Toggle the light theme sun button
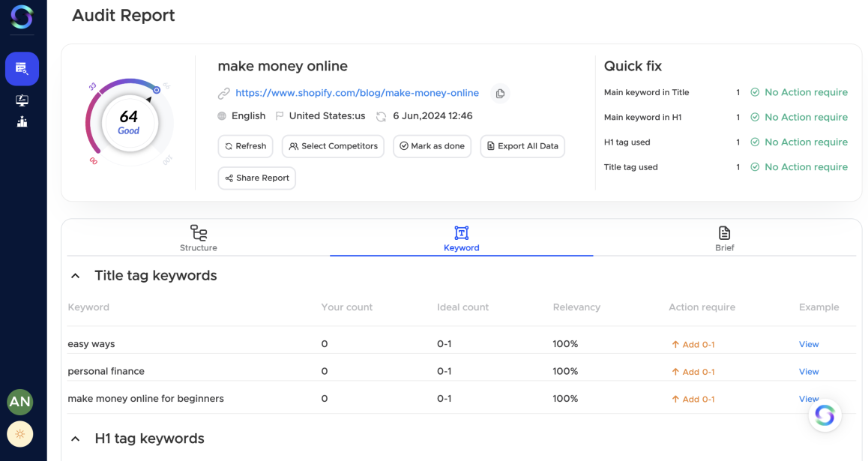868x461 pixels. (20, 435)
